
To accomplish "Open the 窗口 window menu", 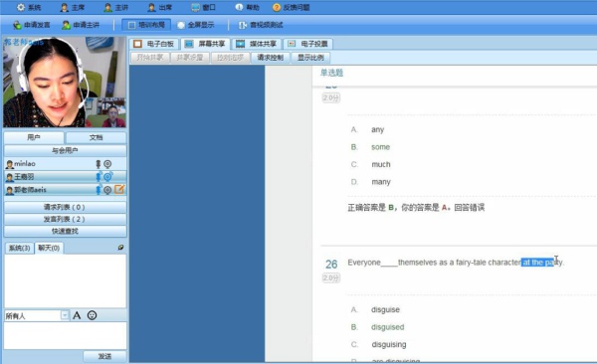I will (203, 7).
